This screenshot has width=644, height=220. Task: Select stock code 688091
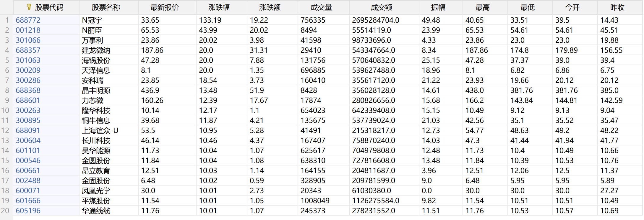pyautogui.click(x=28, y=130)
